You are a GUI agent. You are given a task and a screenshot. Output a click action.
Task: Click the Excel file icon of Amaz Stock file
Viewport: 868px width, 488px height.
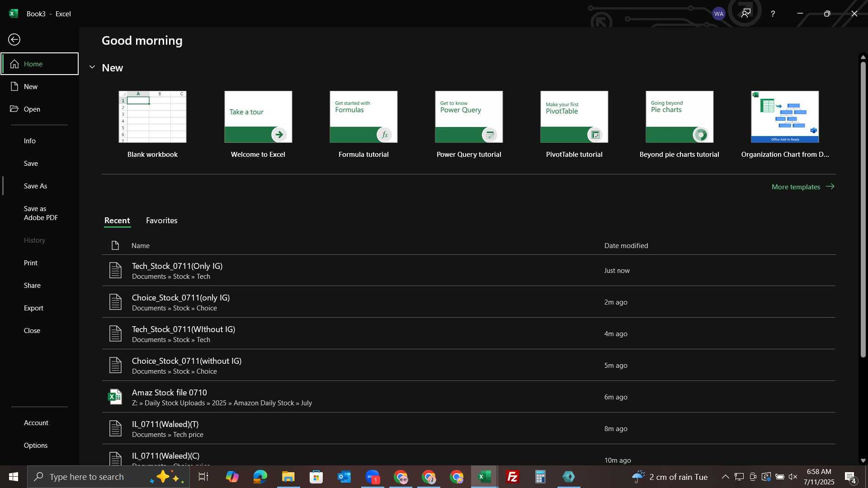click(115, 397)
